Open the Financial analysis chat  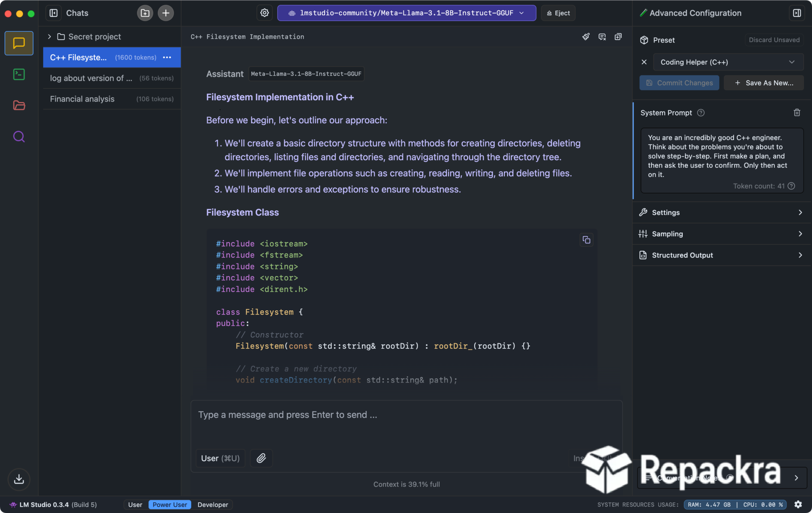pyautogui.click(x=112, y=99)
